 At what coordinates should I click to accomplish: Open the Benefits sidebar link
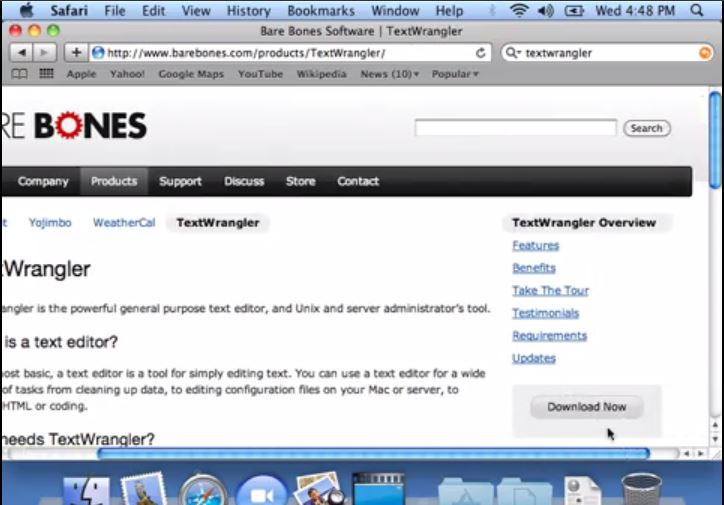(534, 268)
